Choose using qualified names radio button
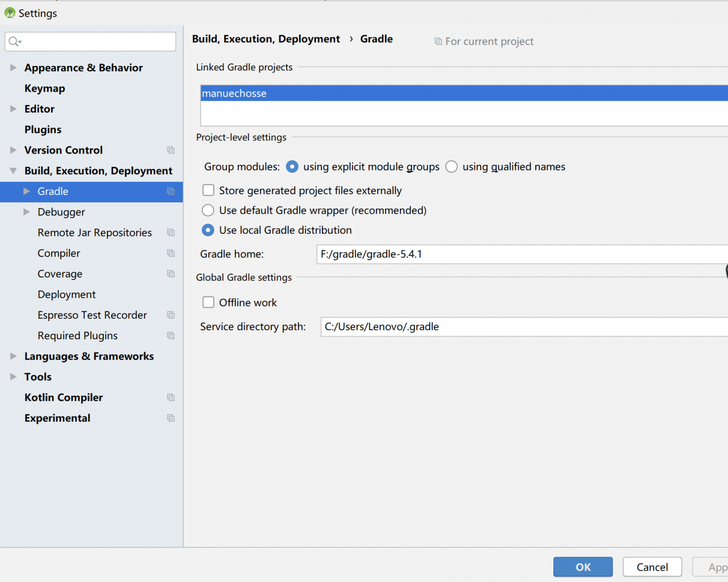 (x=452, y=167)
